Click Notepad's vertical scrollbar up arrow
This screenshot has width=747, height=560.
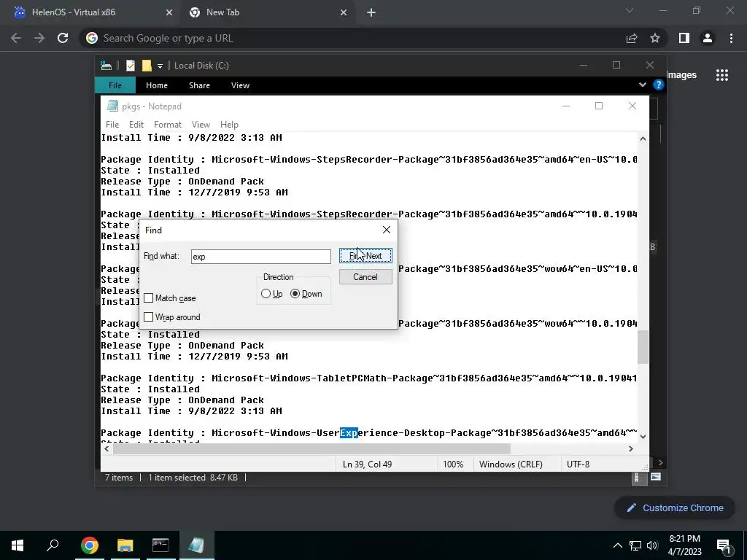click(643, 139)
